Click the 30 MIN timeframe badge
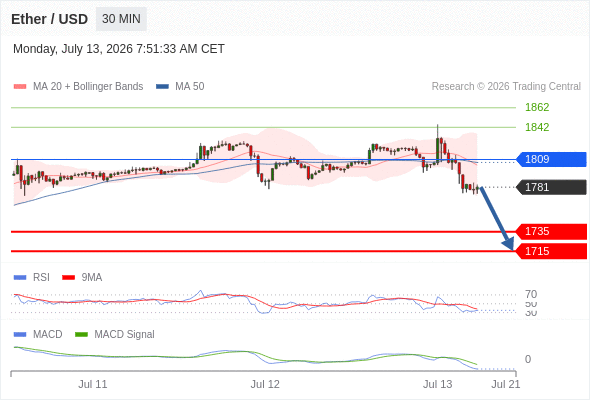 tap(121, 19)
